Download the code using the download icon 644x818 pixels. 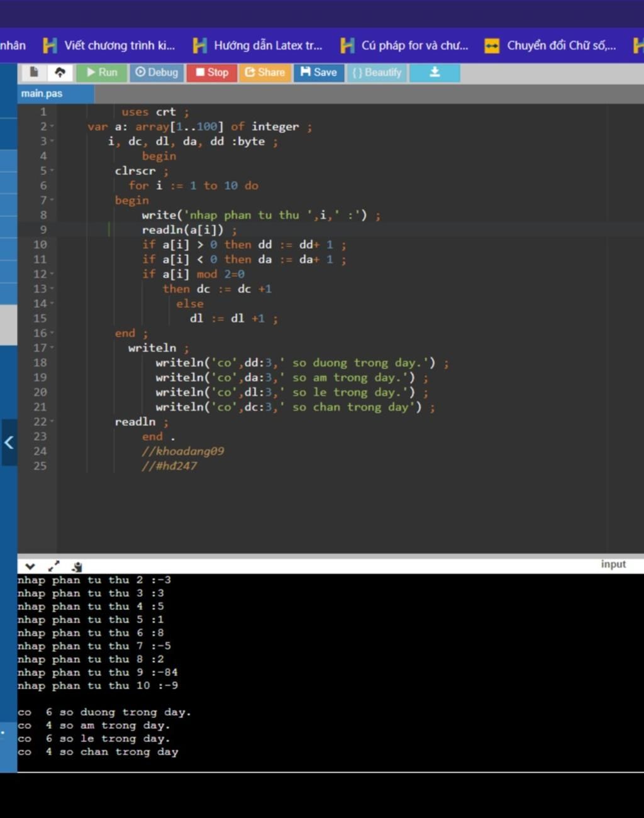(x=435, y=72)
